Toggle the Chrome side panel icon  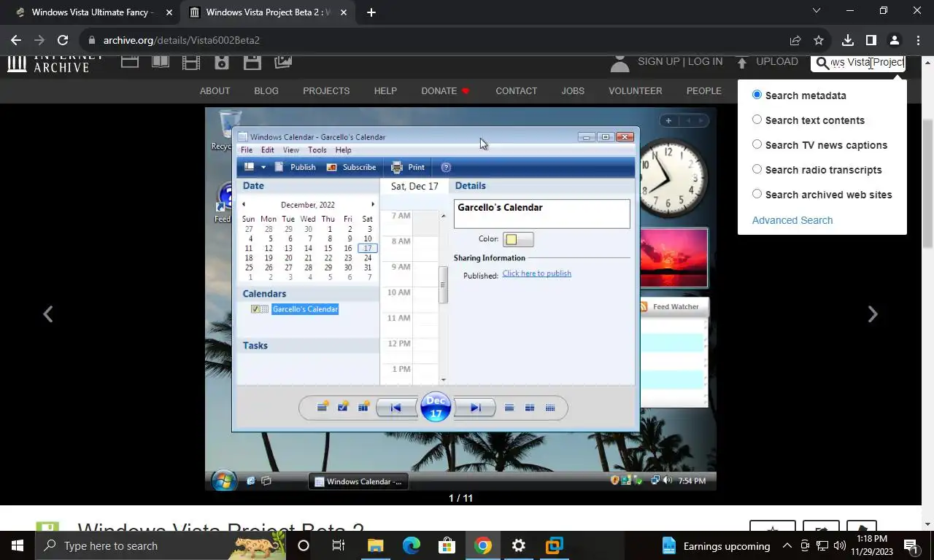[x=871, y=40]
